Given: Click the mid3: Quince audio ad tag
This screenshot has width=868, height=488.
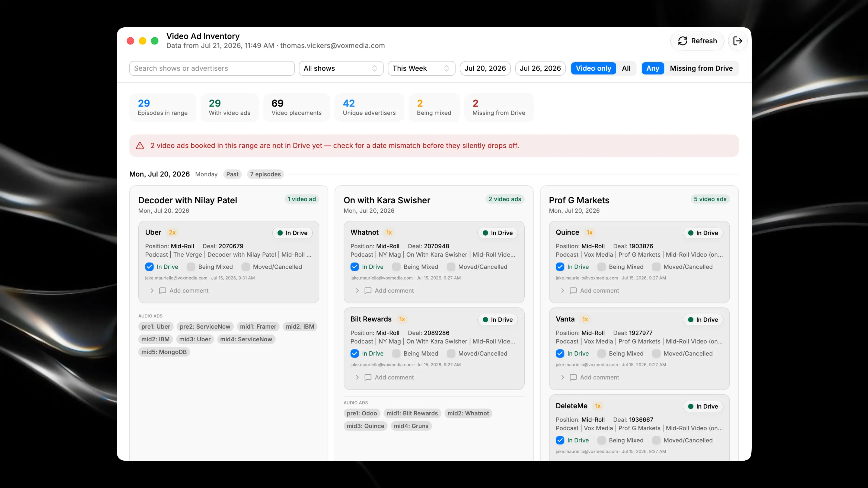Looking at the screenshot, I should coord(366,426).
